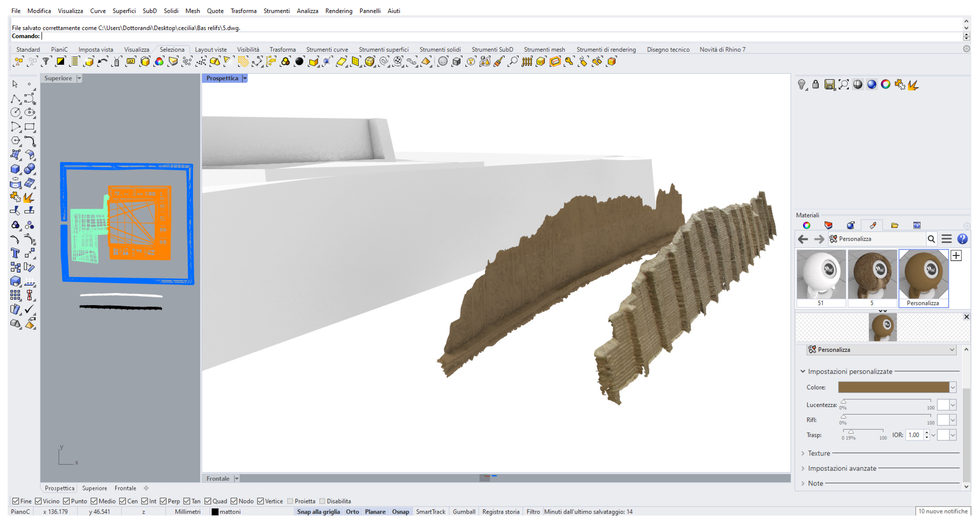This screenshot has height=527, width=980.
Task: Click the padlock lock objects icon
Action: (x=815, y=84)
